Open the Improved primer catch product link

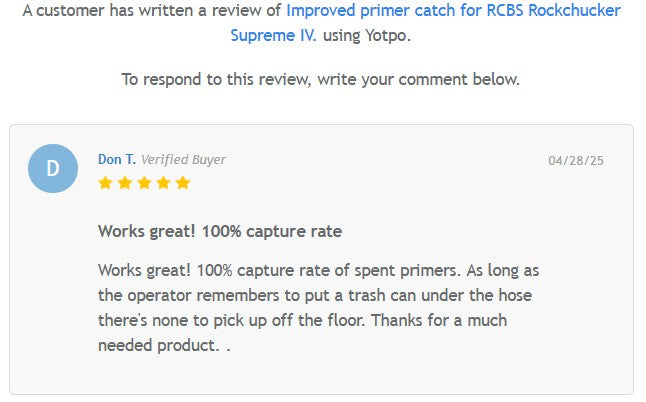[x=452, y=11]
